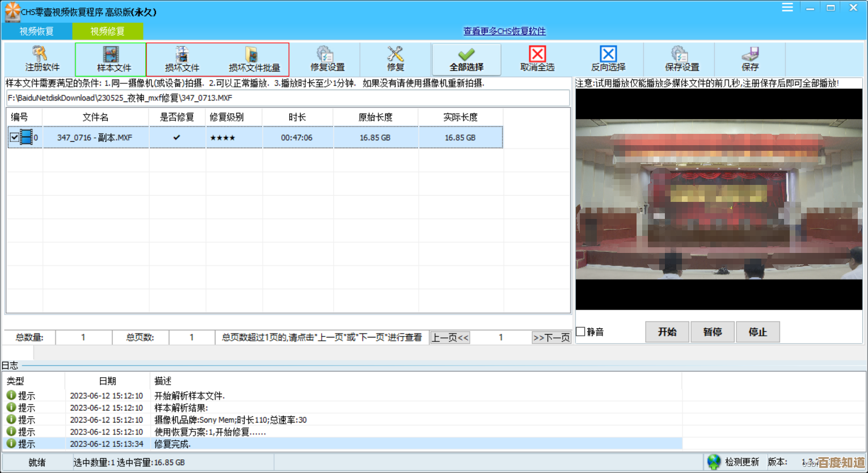Open the 损坏文件 damaged file tool
The height and width of the screenshot is (473, 868).
(182, 59)
